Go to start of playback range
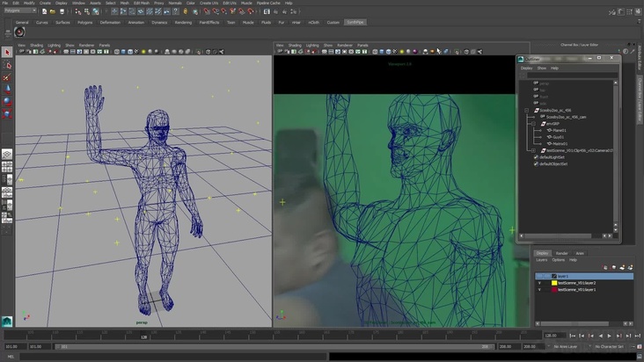 (572, 336)
